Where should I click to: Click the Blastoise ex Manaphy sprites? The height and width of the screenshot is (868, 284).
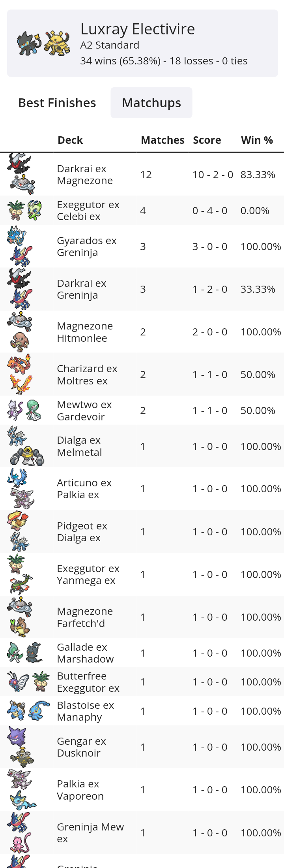(28, 711)
